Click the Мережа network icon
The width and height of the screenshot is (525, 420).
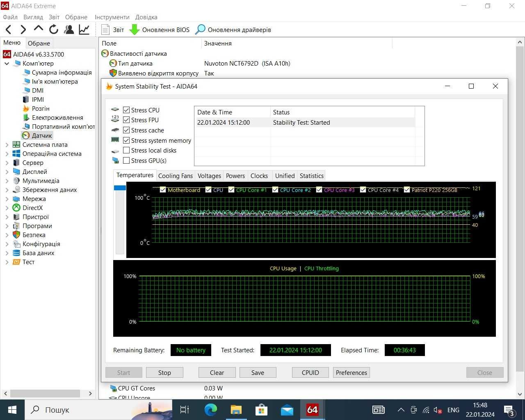pos(16,199)
